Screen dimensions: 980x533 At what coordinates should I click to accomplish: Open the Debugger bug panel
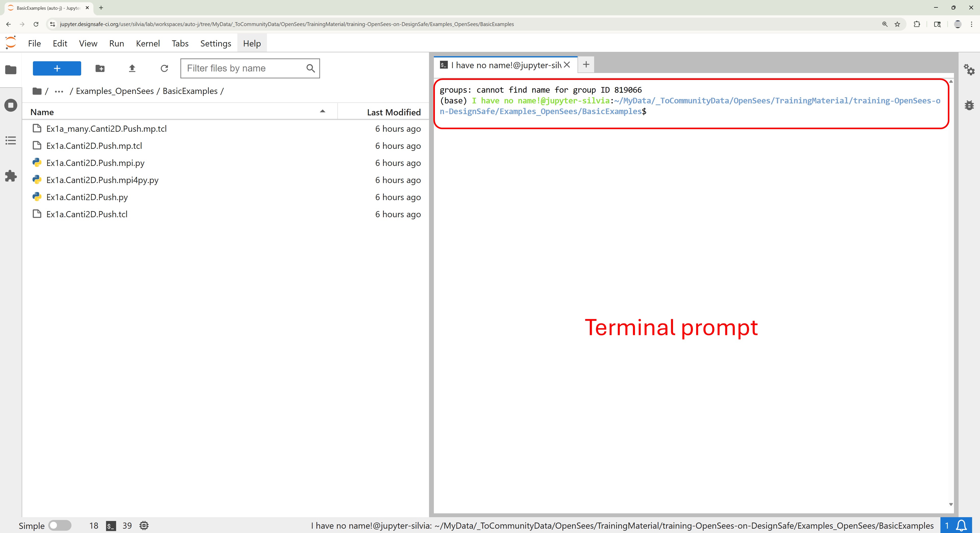tap(969, 105)
